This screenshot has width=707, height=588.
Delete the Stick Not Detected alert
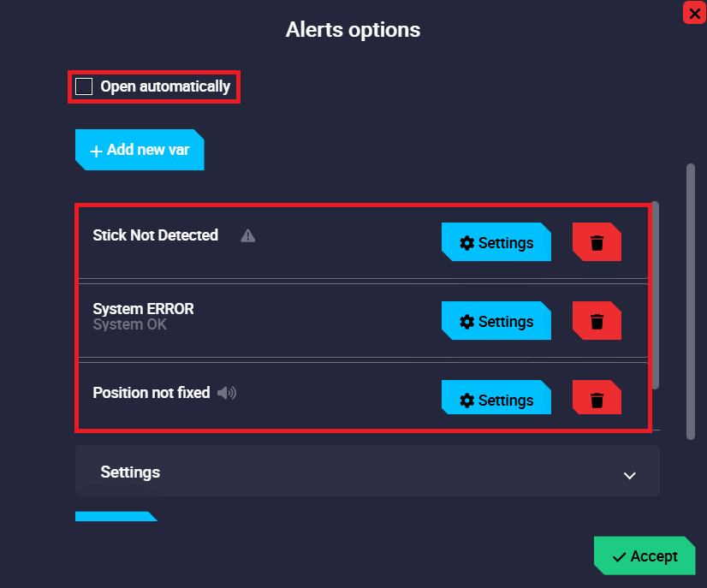(597, 242)
